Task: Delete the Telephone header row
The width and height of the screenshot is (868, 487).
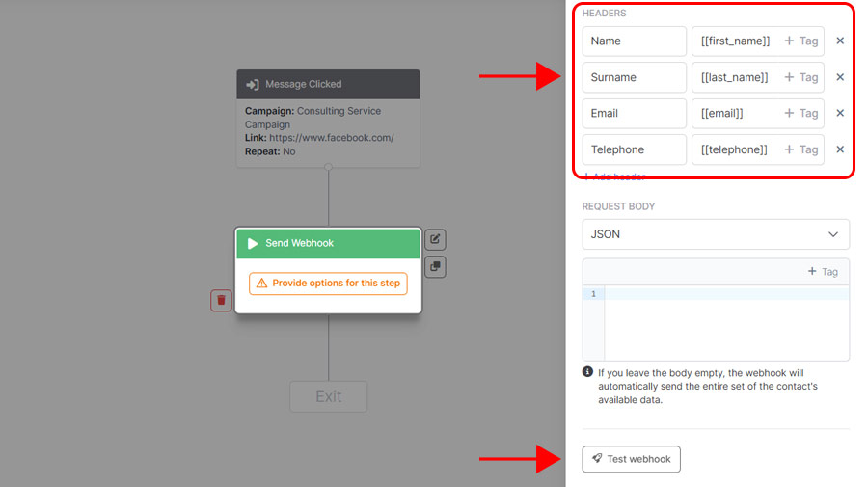Action: [839, 149]
